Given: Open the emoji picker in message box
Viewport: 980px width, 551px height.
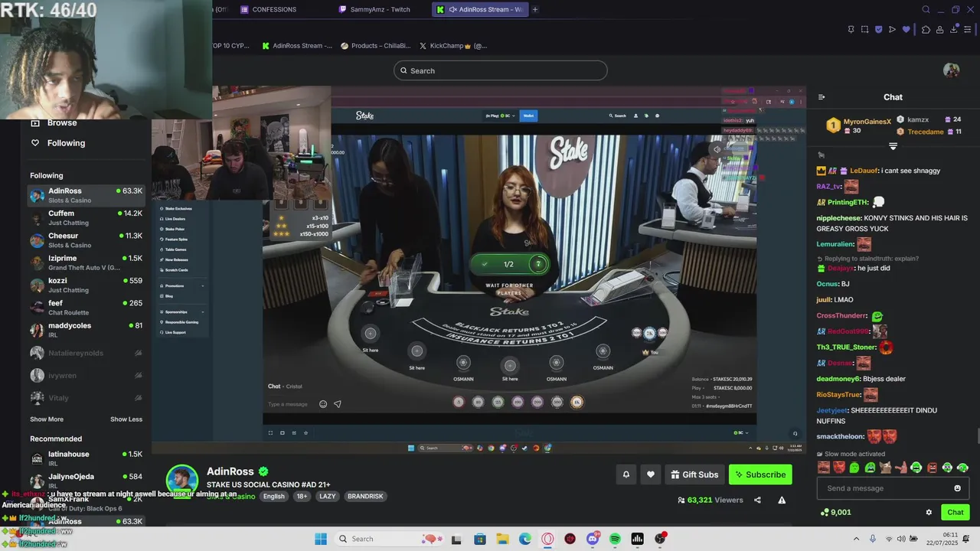Looking at the screenshot, I should point(957,488).
